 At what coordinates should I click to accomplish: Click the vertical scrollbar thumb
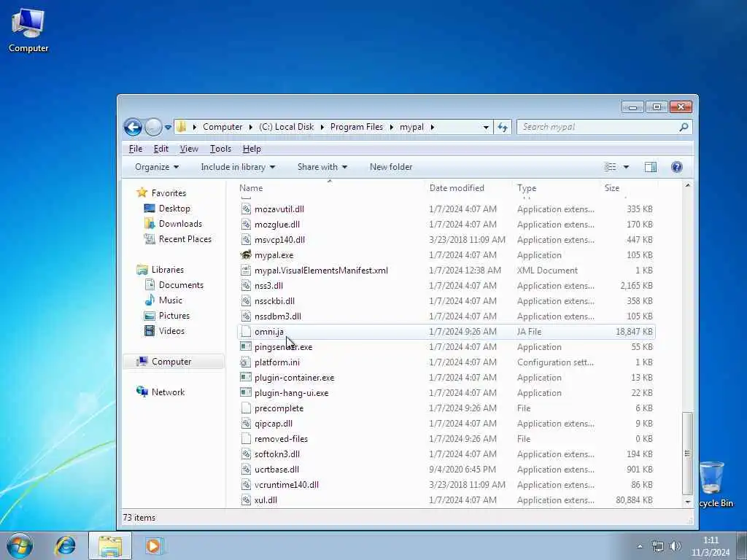click(x=687, y=454)
